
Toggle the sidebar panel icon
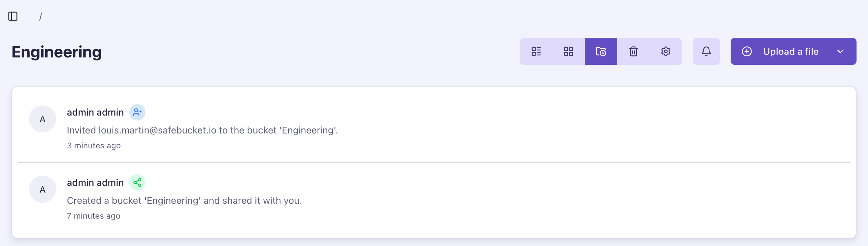coord(13,16)
